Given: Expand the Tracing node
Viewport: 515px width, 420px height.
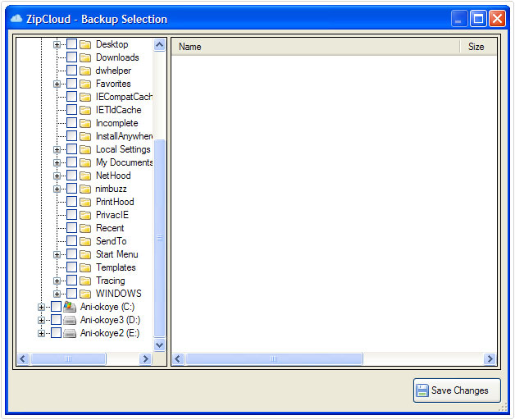Looking at the screenshot, I should (x=57, y=281).
